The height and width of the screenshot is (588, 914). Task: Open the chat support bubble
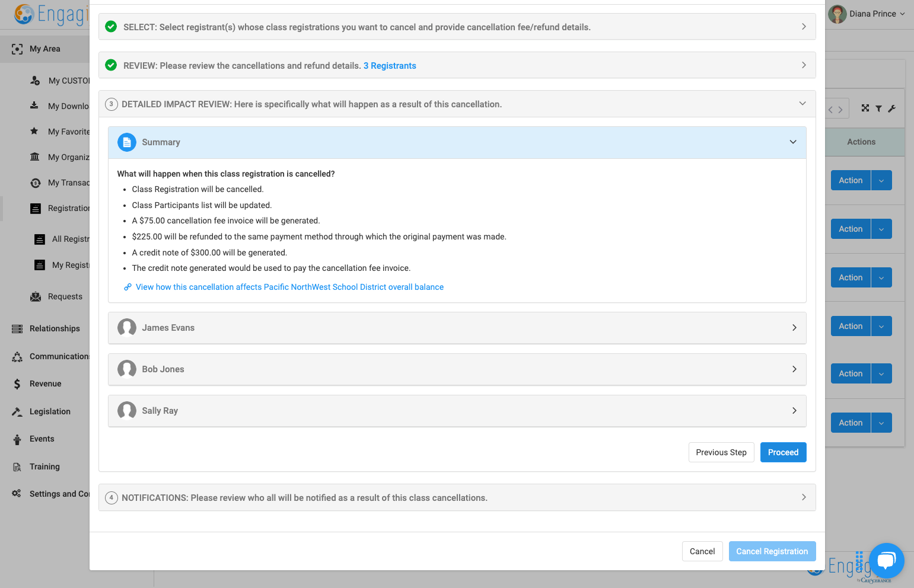887,561
